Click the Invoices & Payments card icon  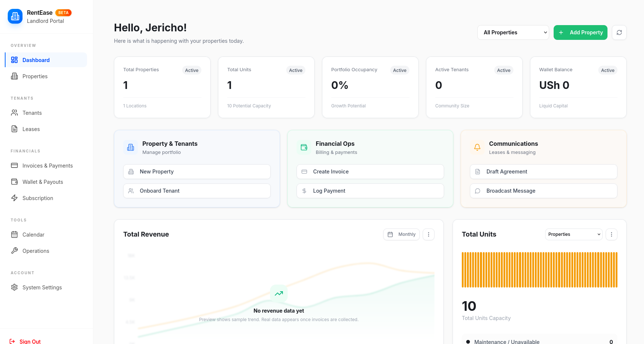pos(14,165)
